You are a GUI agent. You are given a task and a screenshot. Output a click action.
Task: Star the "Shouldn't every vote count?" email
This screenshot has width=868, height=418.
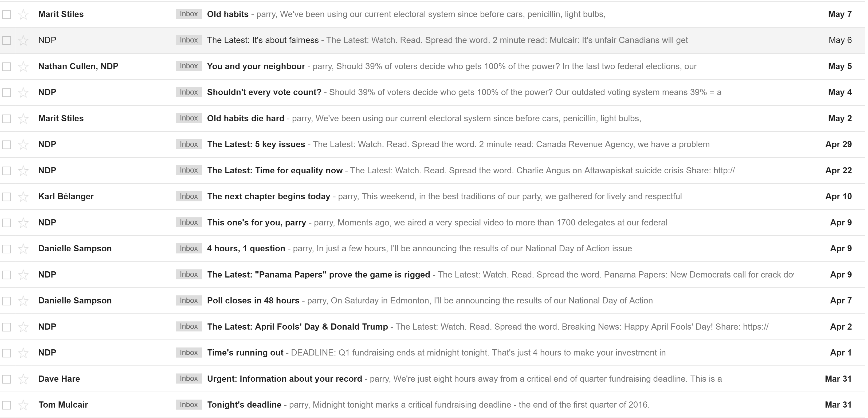click(23, 92)
